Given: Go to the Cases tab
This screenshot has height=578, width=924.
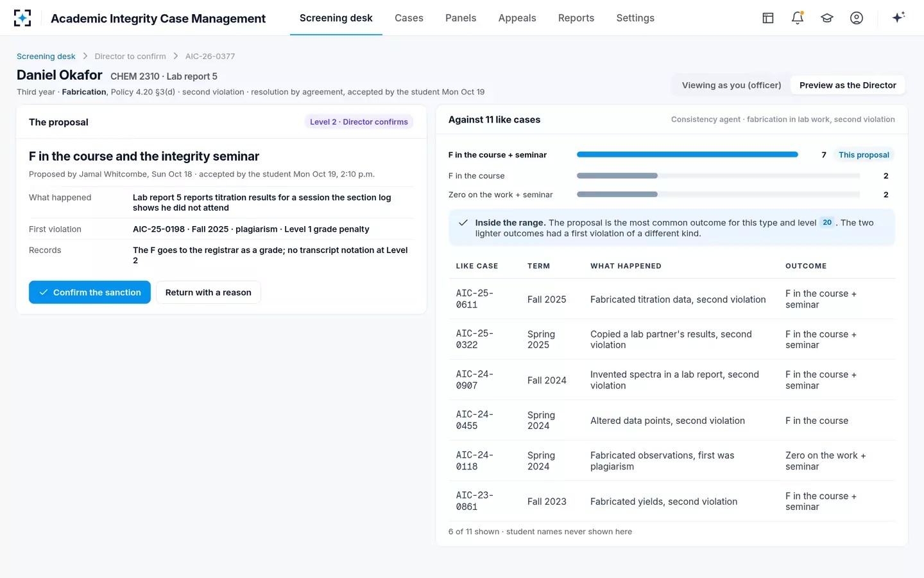Looking at the screenshot, I should coord(409,18).
